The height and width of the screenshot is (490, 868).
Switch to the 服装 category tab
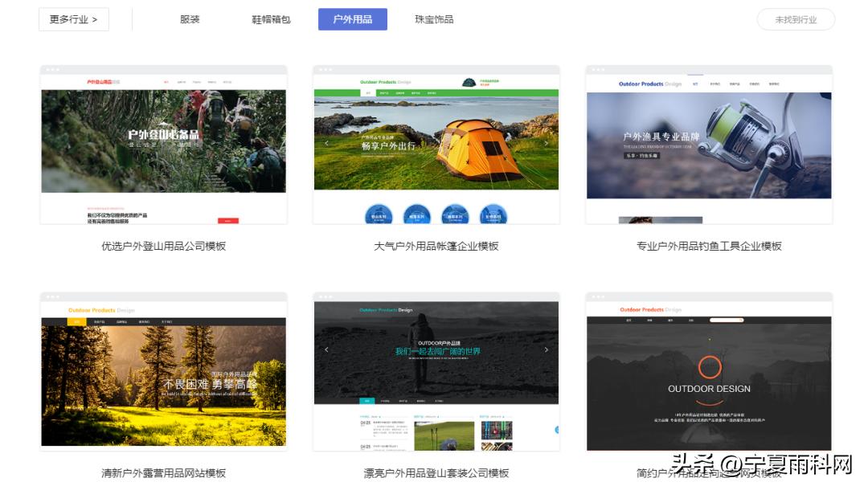(189, 19)
